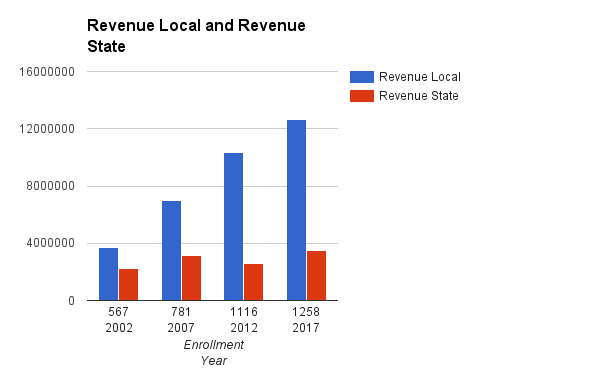Image resolution: width=600 pixels, height=371 pixels.
Task: Click the red Revenue State legend swatch
Action: point(362,96)
